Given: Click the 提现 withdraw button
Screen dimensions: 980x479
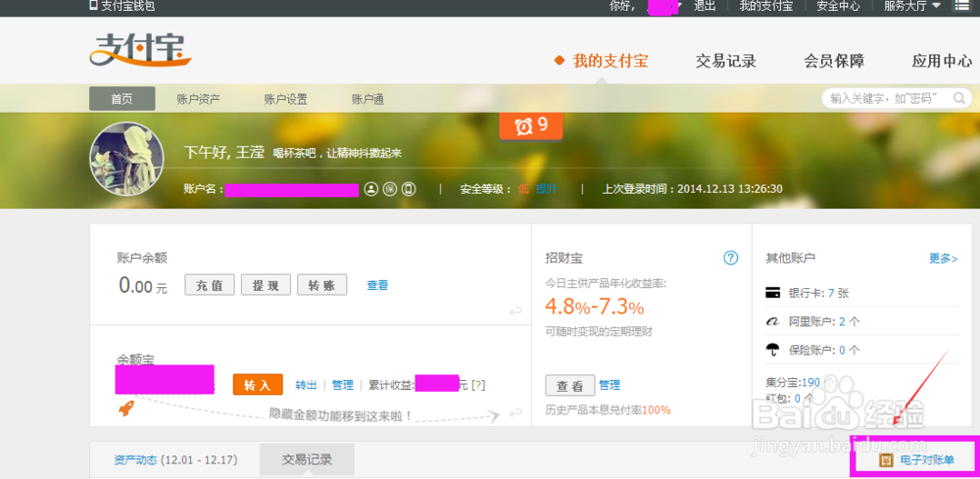Looking at the screenshot, I should (266, 285).
